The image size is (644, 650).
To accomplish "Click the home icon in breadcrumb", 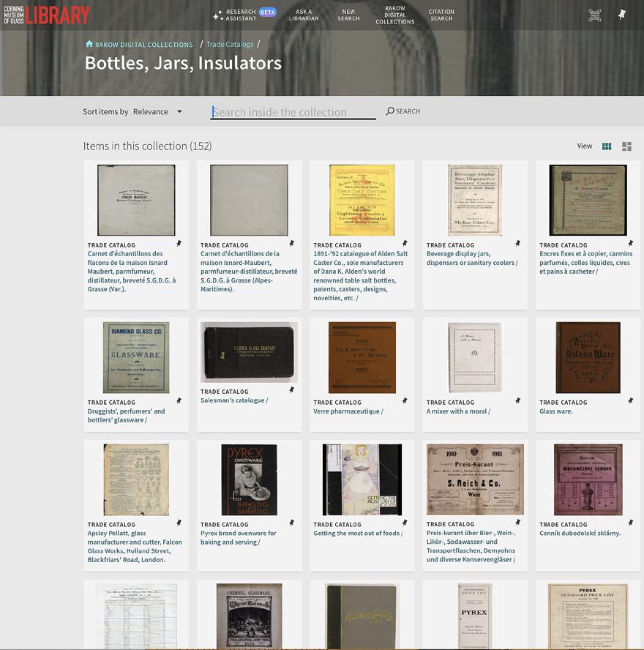I will [89, 44].
